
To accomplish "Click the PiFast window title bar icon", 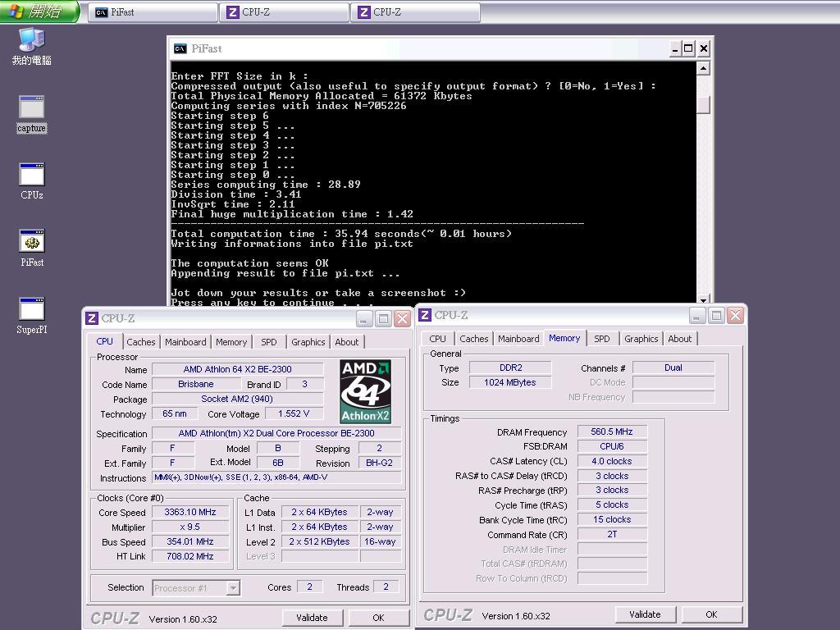I will [180, 48].
